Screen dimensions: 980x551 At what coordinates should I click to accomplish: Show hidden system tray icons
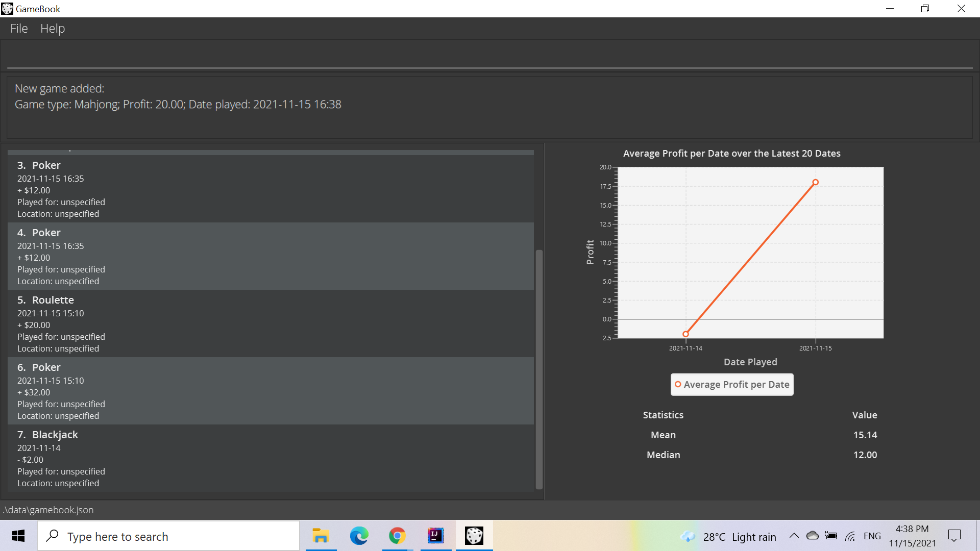(x=794, y=536)
